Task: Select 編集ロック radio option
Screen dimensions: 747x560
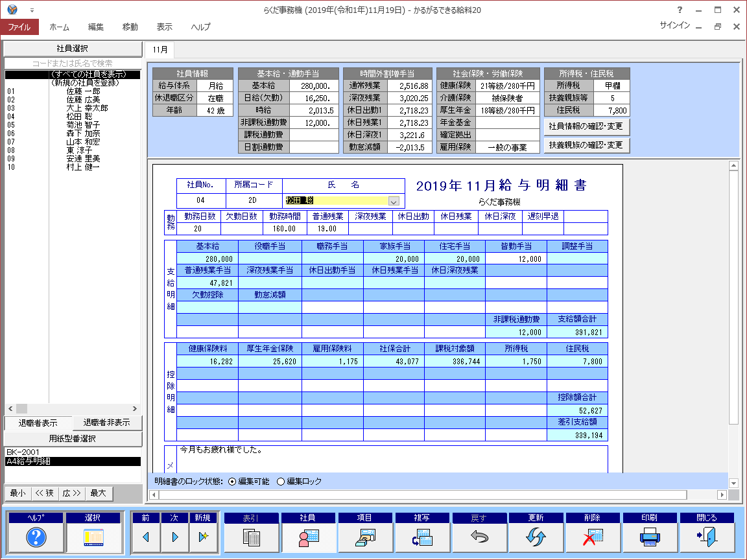Action: click(x=281, y=482)
